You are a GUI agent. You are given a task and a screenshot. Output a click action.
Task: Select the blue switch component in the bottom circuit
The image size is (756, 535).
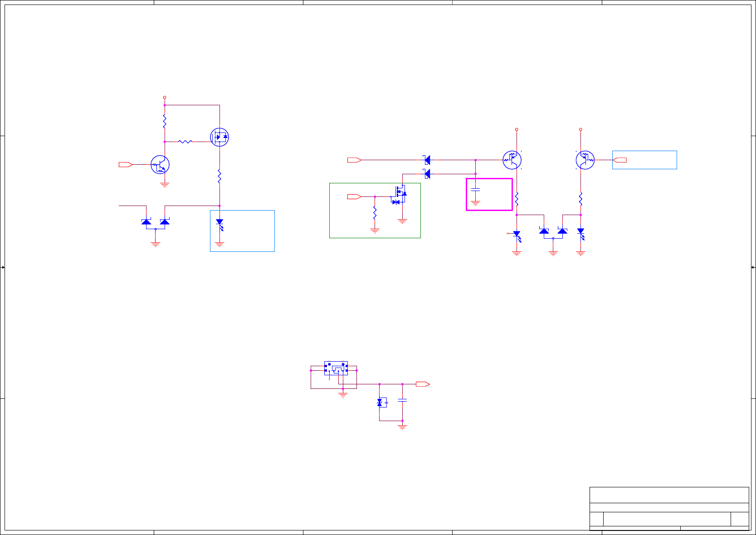[x=336, y=368]
